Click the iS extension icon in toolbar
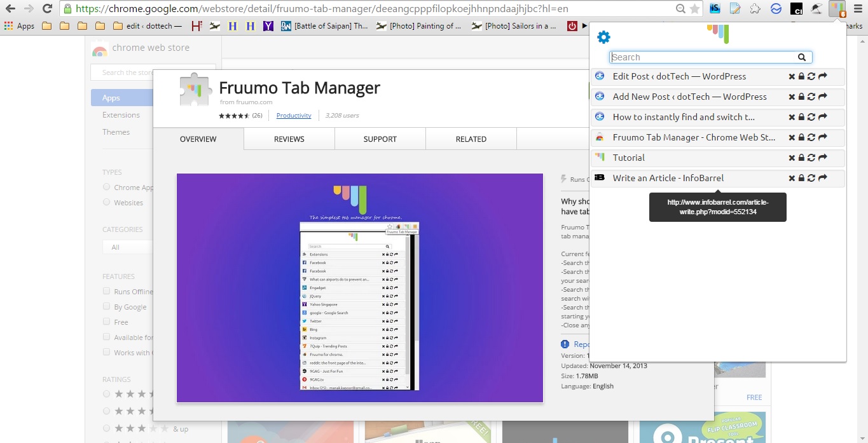This screenshot has width=868, height=443. point(715,9)
